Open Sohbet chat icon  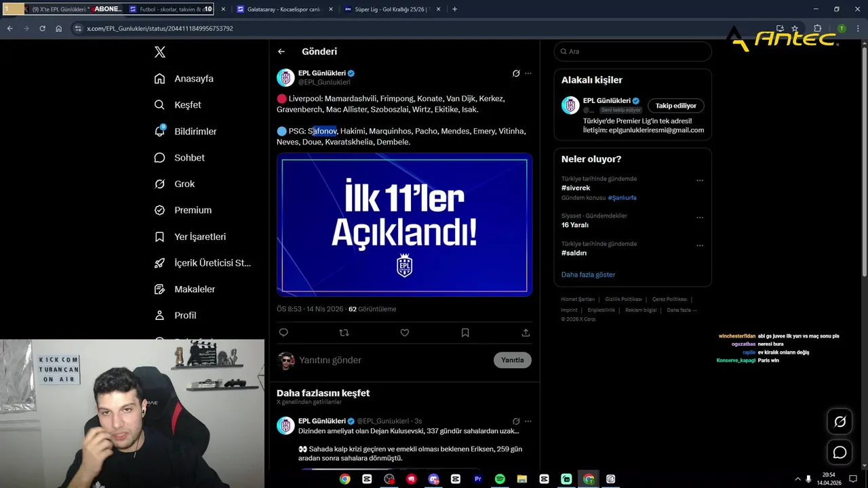(159, 158)
